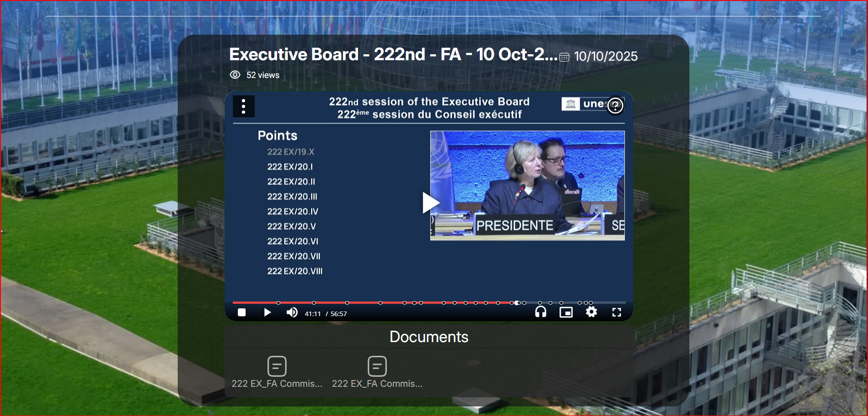Click first chapter marker on progress bar

278,303
